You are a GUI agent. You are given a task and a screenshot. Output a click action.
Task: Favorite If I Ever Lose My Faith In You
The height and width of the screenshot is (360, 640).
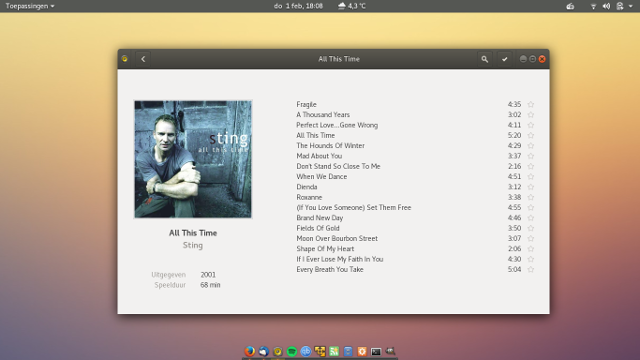pyautogui.click(x=531, y=259)
